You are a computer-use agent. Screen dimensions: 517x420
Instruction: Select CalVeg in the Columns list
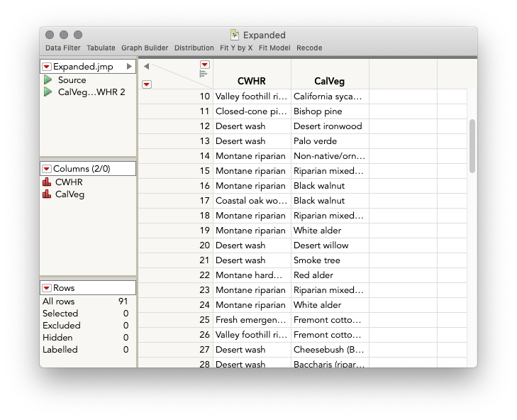[x=70, y=194]
